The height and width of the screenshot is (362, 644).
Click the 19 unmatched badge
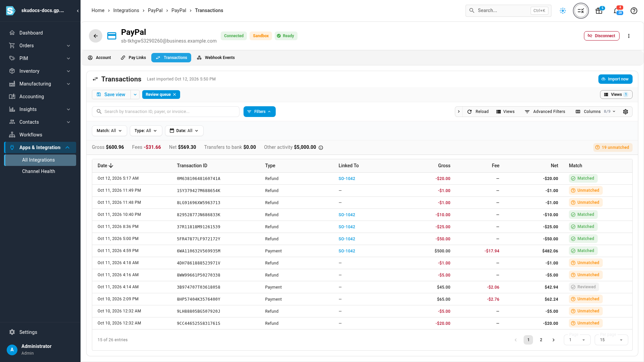click(612, 147)
